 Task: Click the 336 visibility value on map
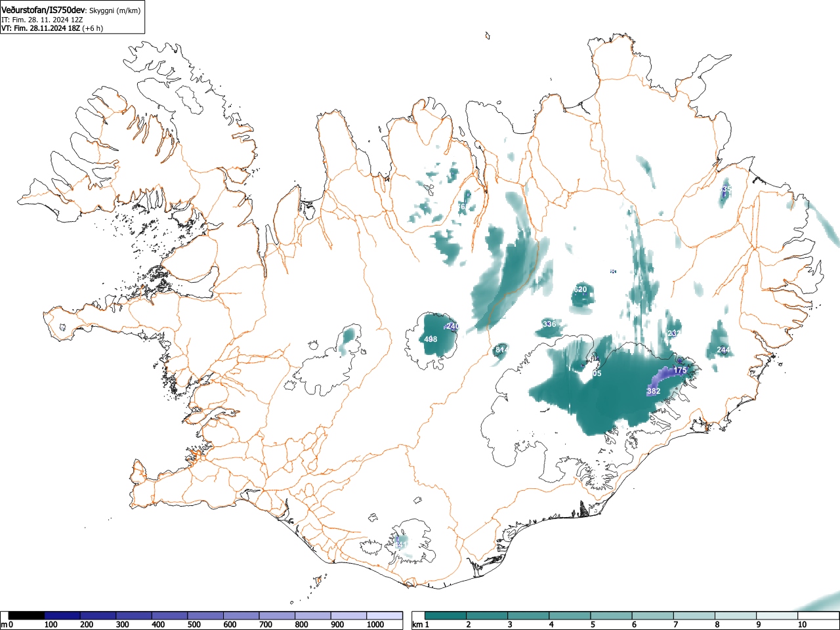[549, 324]
